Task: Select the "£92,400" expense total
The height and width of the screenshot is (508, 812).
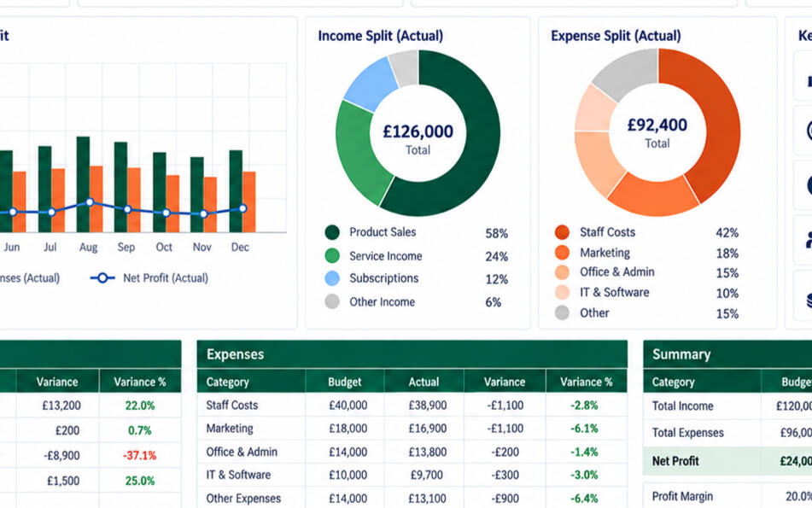Action: click(657, 125)
